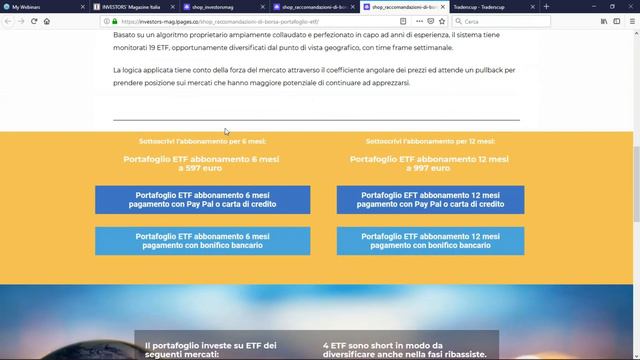This screenshot has height=360, width=640.
Task: Click the browser Back arrow
Action: coord(8,21)
